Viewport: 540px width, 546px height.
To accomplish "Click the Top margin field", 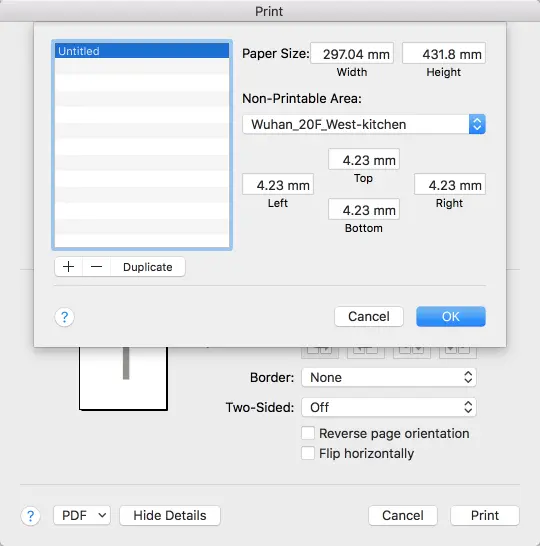I will [x=364, y=159].
